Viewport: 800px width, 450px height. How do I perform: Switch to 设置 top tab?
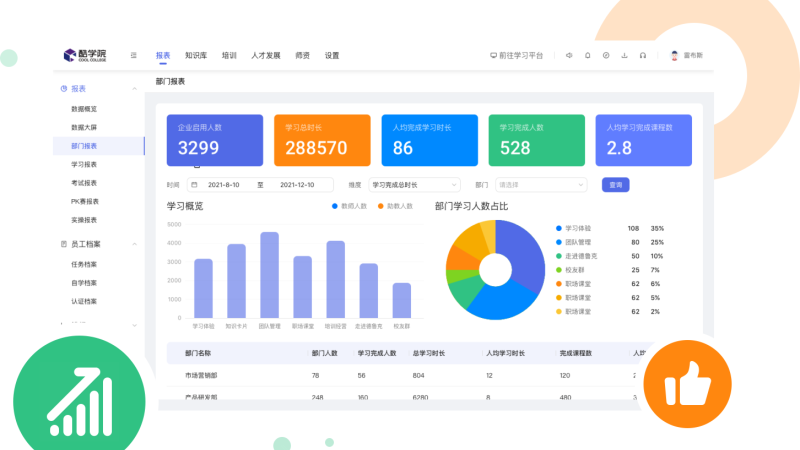click(332, 55)
